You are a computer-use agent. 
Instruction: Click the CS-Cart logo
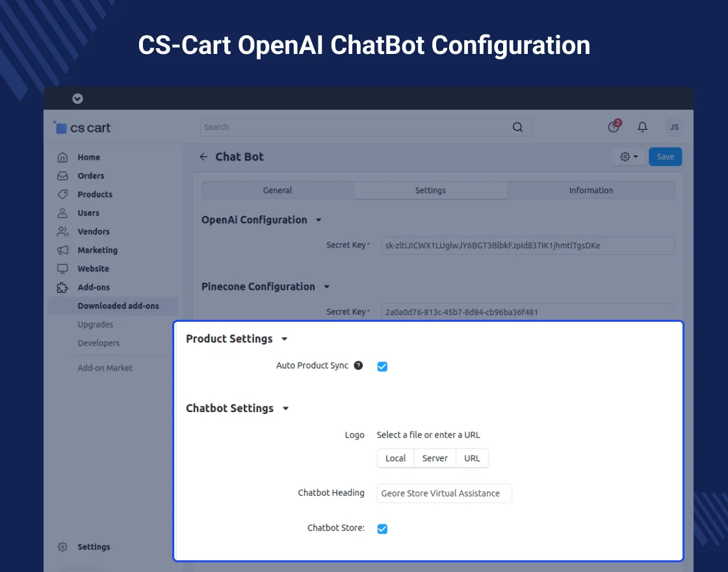(83, 128)
